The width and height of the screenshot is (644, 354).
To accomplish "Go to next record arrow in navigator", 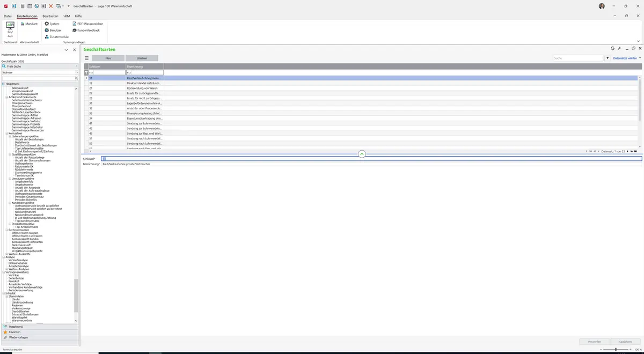I will click(x=627, y=151).
